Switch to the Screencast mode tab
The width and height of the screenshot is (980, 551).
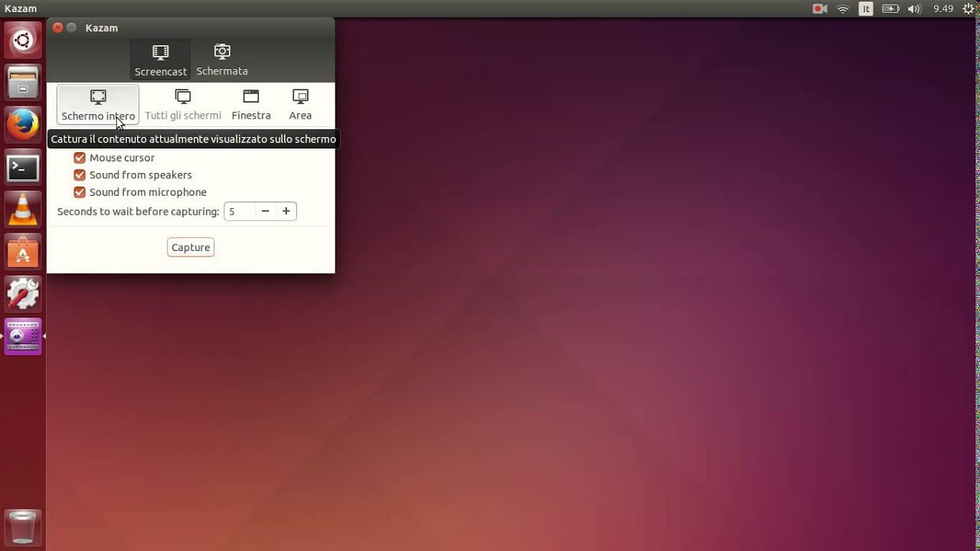click(160, 60)
